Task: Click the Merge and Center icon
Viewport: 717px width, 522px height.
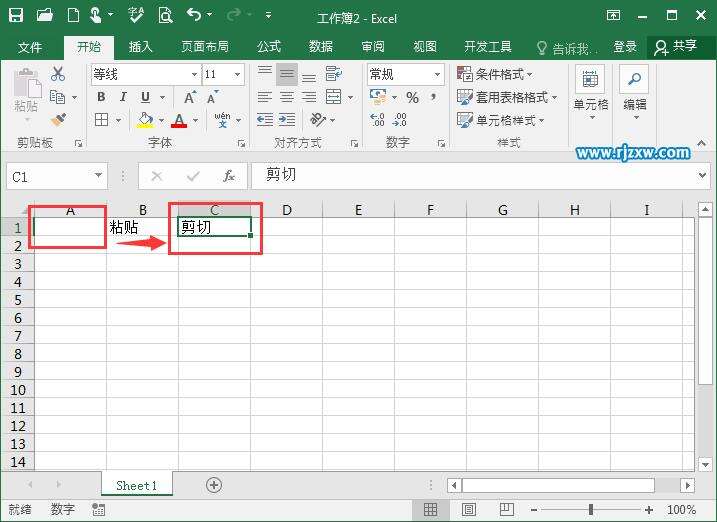Action: (333, 97)
